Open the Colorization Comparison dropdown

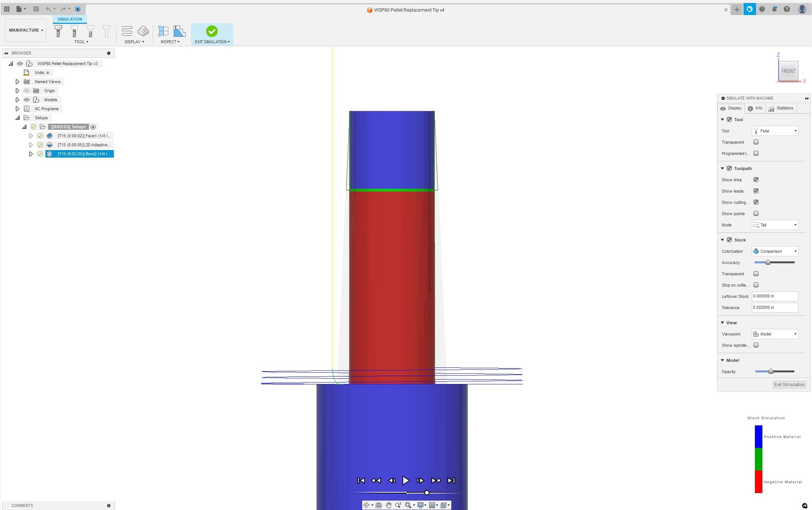click(775, 251)
